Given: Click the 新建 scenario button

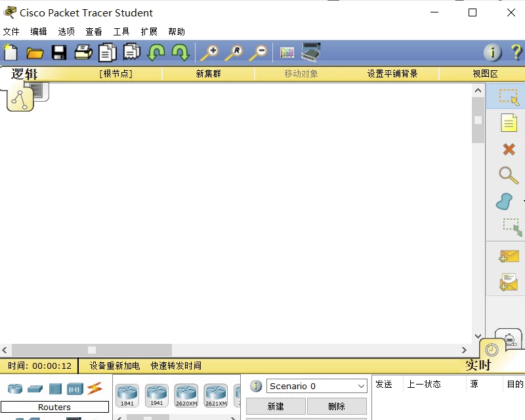Looking at the screenshot, I should pyautogui.click(x=276, y=406).
